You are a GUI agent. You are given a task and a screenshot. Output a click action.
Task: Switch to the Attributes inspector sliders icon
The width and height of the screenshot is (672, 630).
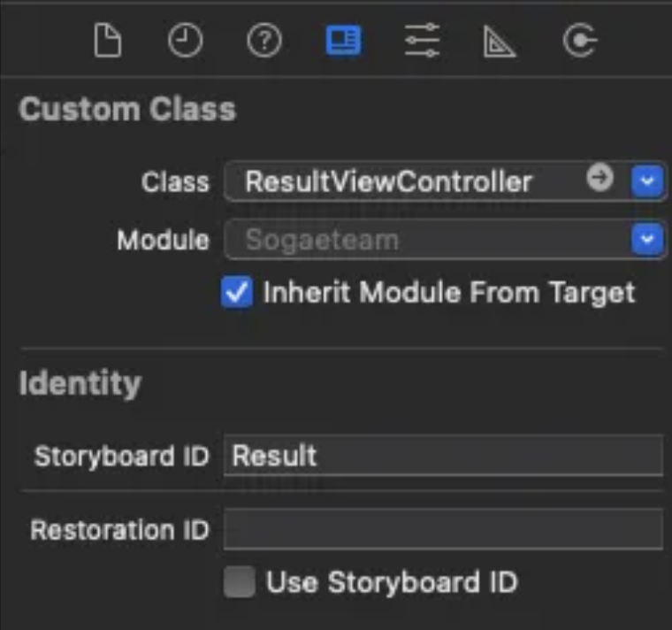click(422, 41)
